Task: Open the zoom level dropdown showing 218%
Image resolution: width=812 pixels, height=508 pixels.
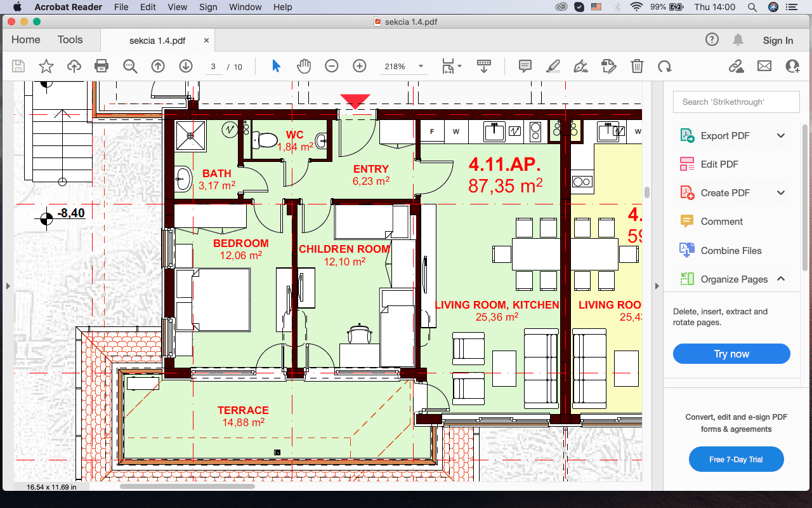Action: pos(420,65)
